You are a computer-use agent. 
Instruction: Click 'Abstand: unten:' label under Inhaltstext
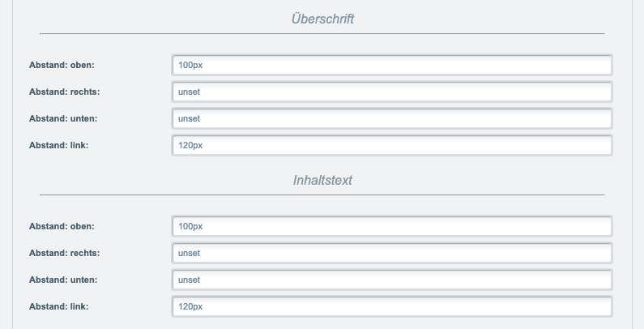[x=63, y=280]
